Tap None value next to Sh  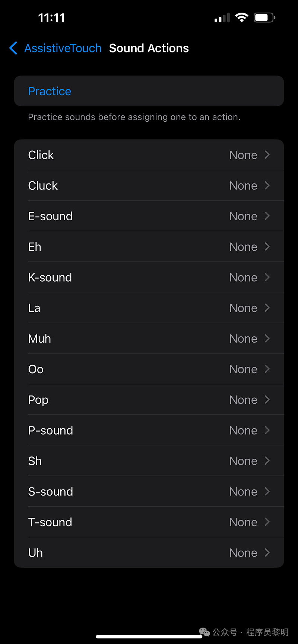[x=243, y=461]
